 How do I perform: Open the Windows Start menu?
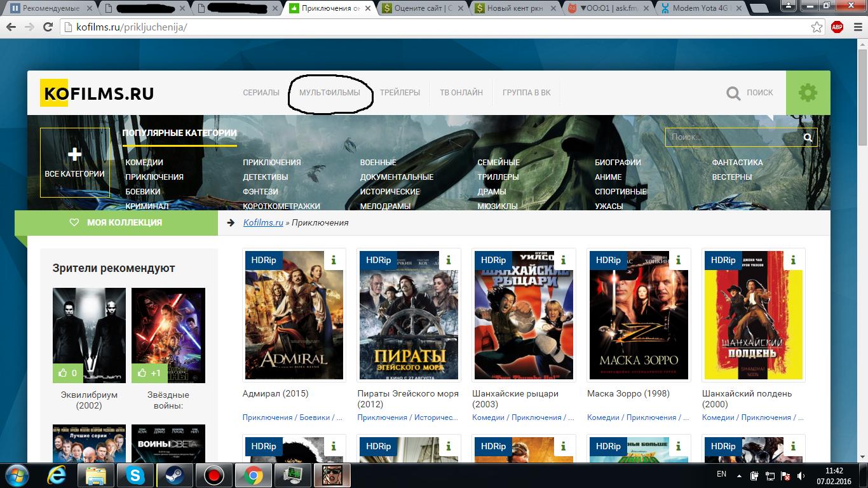pyautogui.click(x=16, y=475)
